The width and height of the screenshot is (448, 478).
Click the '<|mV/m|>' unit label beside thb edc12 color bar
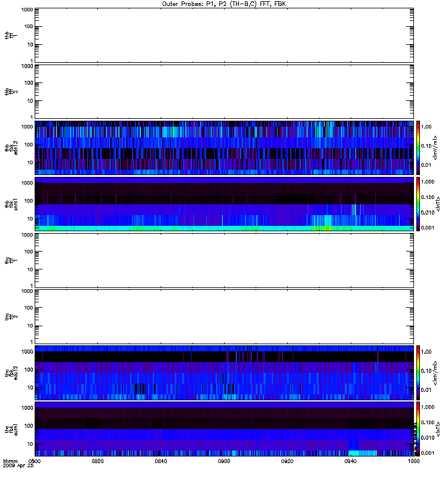tap(435, 148)
